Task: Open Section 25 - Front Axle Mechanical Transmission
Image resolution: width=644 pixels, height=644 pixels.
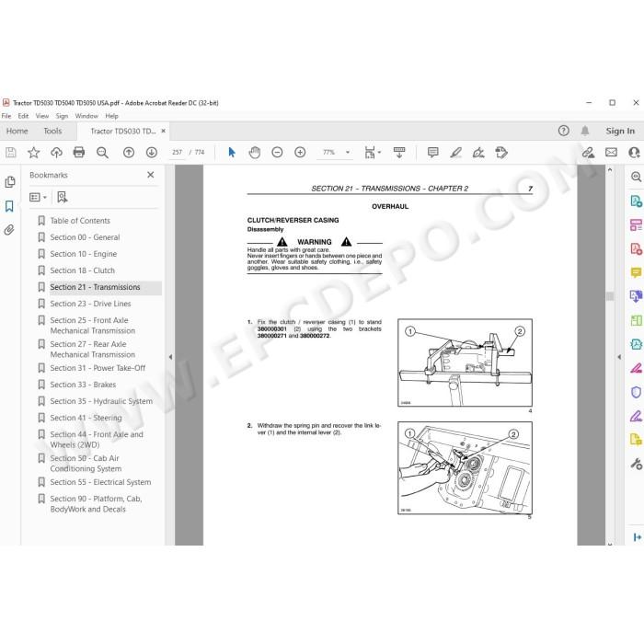Action: click(x=92, y=326)
